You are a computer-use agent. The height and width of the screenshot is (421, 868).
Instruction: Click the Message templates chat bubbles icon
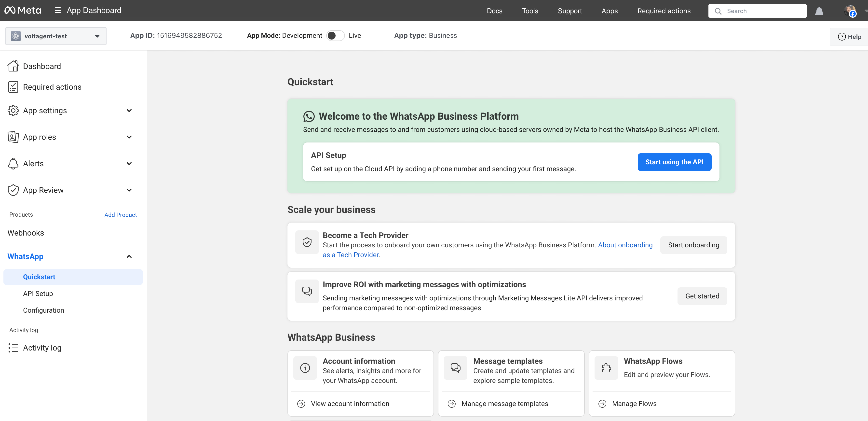(456, 368)
